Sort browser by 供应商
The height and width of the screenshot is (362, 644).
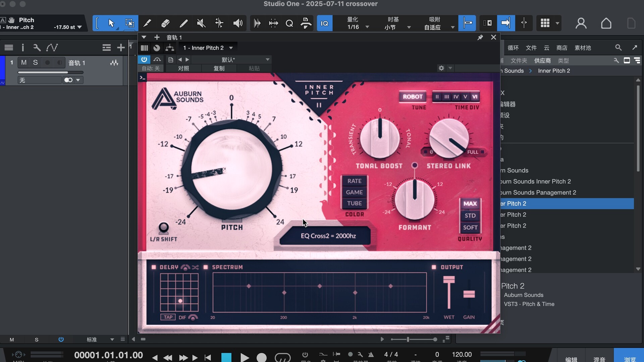pos(542,61)
